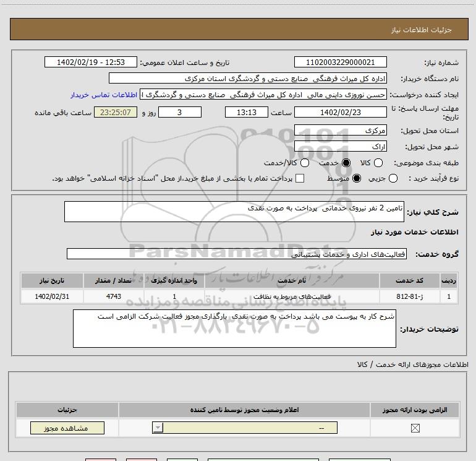Click the جزئیات اطلاعات نیاز page title
Image resolution: width=476 pixels, height=461 pixels.
422,30
